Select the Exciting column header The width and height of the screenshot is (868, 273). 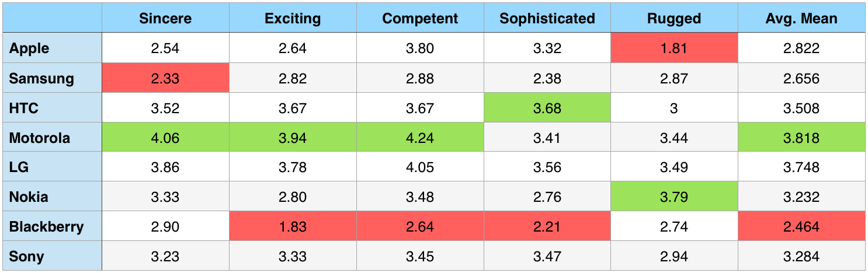pyautogui.click(x=293, y=18)
